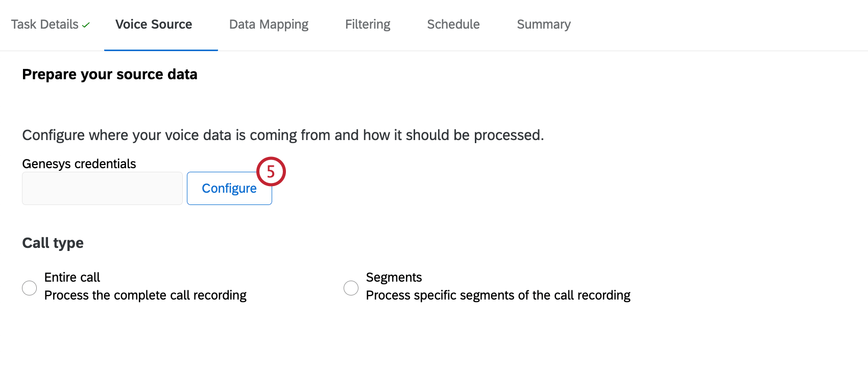Select the Voice Source tab

(x=154, y=24)
